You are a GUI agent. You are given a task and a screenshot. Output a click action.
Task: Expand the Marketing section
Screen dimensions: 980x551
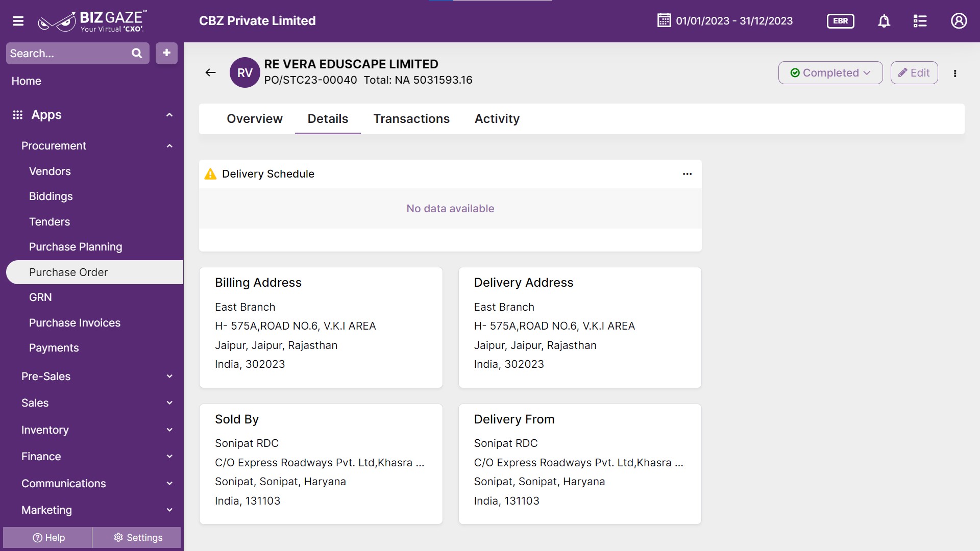point(169,510)
